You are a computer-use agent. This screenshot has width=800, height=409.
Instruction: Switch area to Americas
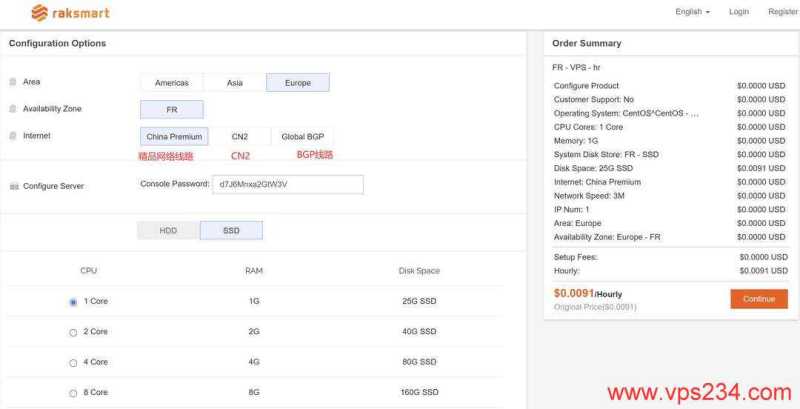172,83
